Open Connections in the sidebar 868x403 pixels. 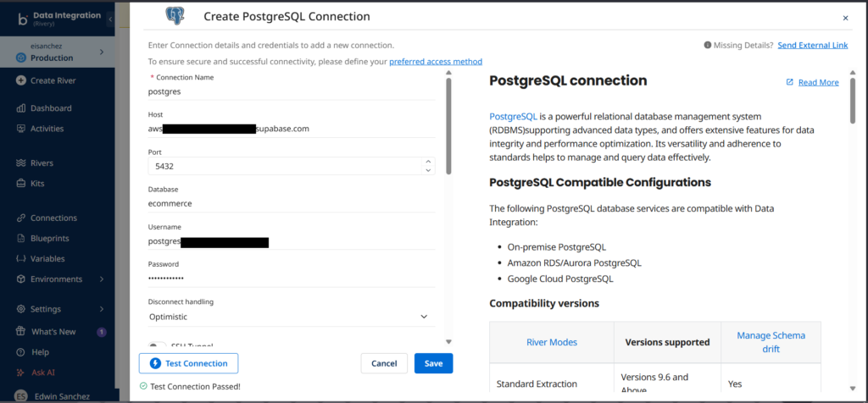point(53,218)
